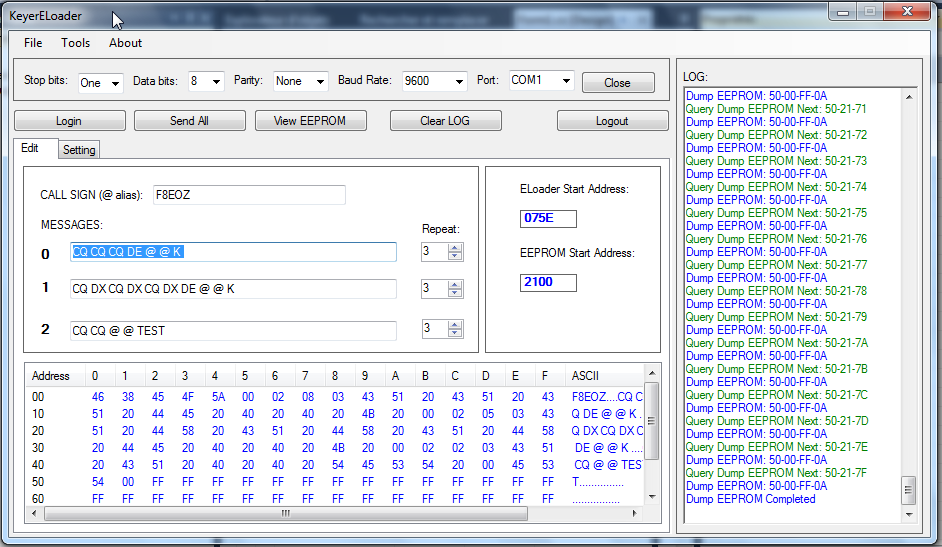Increase repeat count for message 0
942x547 pixels.
click(x=455, y=247)
